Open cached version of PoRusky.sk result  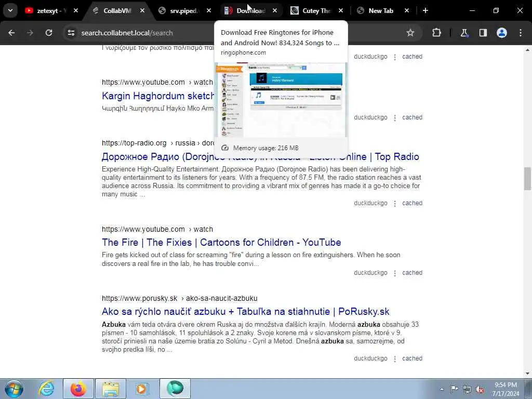click(x=412, y=358)
